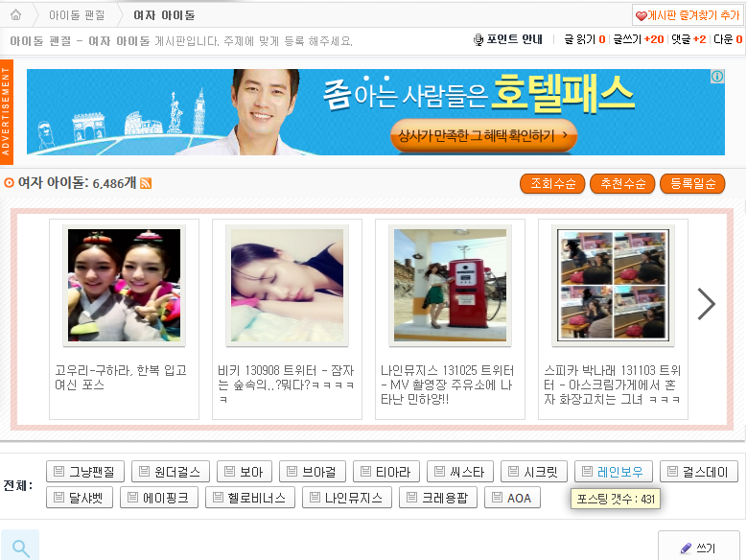Select the 크레용팝 category tab
Screen dimensions: 747x560
438,498
